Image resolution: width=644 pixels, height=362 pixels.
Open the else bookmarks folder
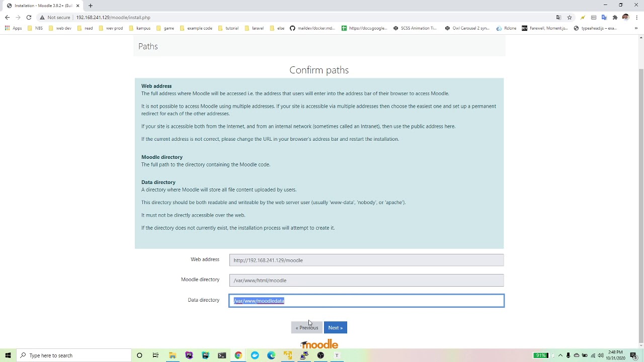(277, 28)
